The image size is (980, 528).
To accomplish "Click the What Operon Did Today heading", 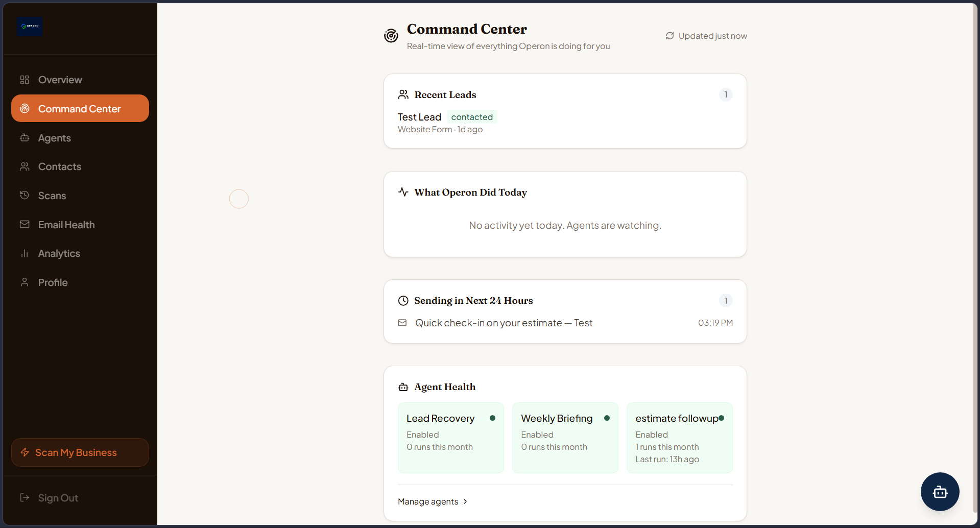I will [470, 192].
